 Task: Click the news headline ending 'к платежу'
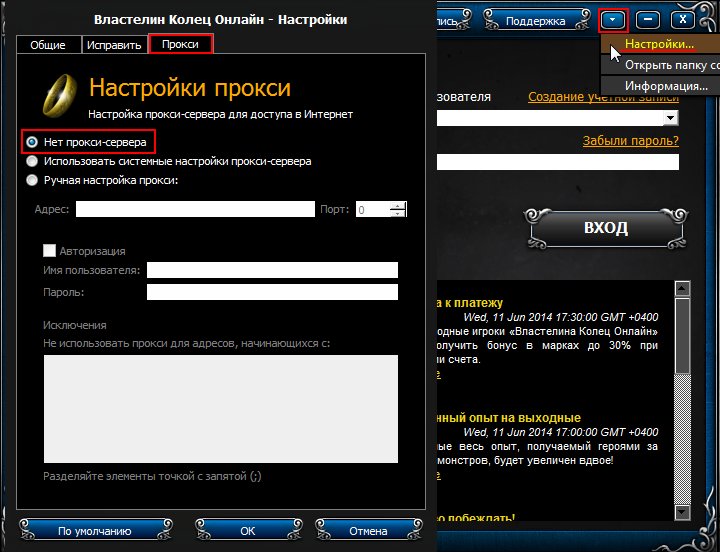pos(469,303)
